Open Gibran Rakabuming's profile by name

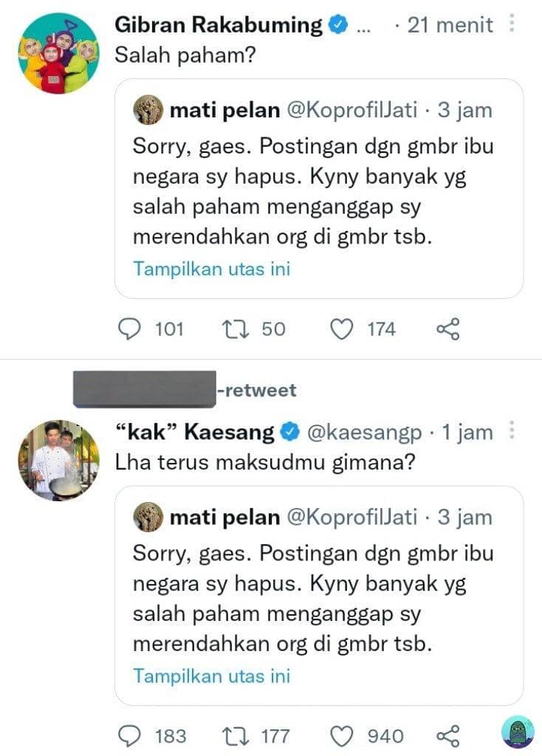point(219,25)
